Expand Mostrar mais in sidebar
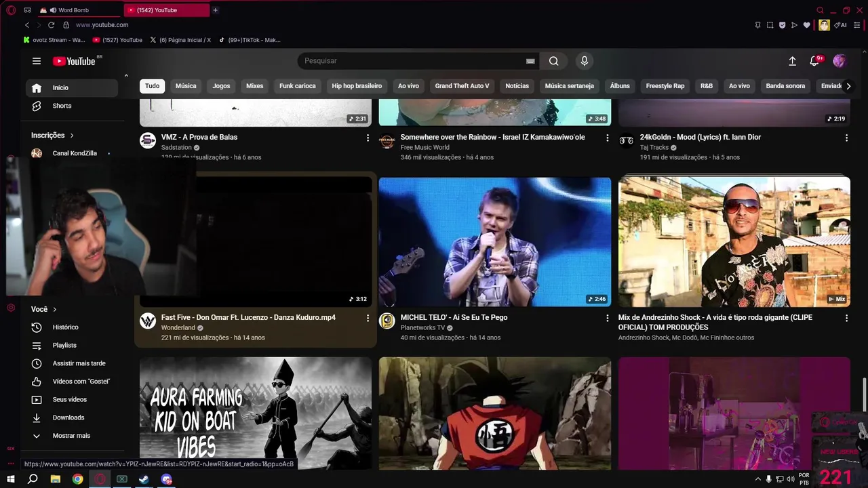This screenshot has height=488, width=868. [71, 436]
